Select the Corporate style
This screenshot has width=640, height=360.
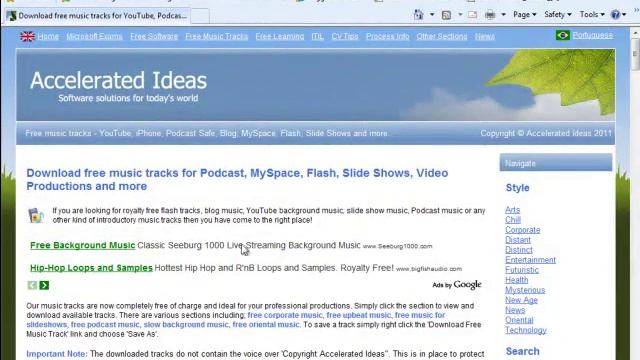tap(522, 230)
